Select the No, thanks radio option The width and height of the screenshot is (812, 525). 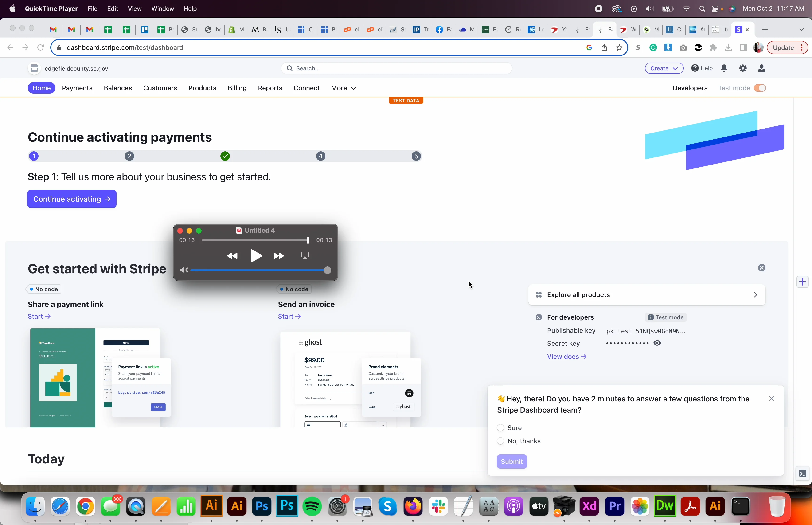[x=500, y=441]
